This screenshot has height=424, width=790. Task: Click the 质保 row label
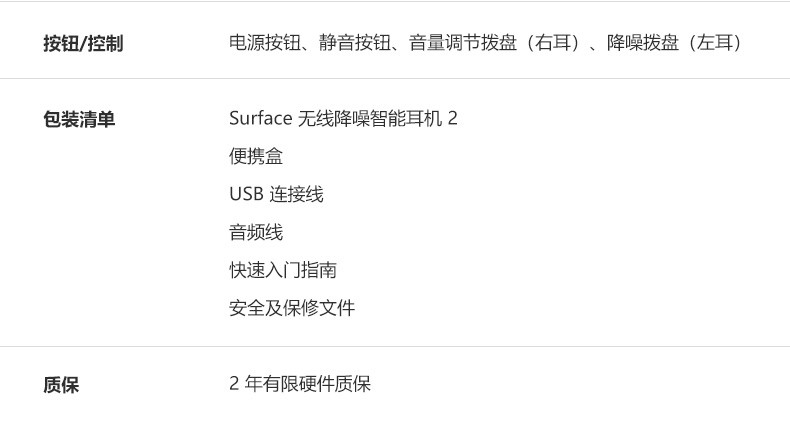(x=61, y=385)
